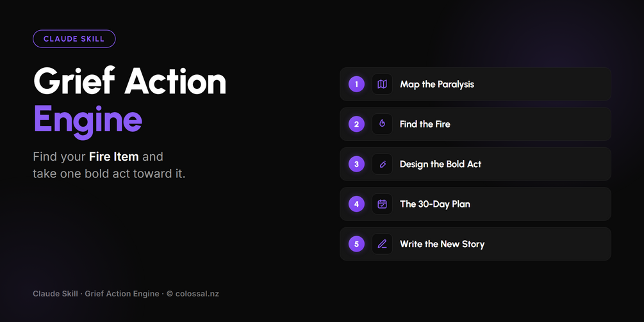Click the colossal.nz footer text
Screen dimensions: 644x322
coord(197,294)
